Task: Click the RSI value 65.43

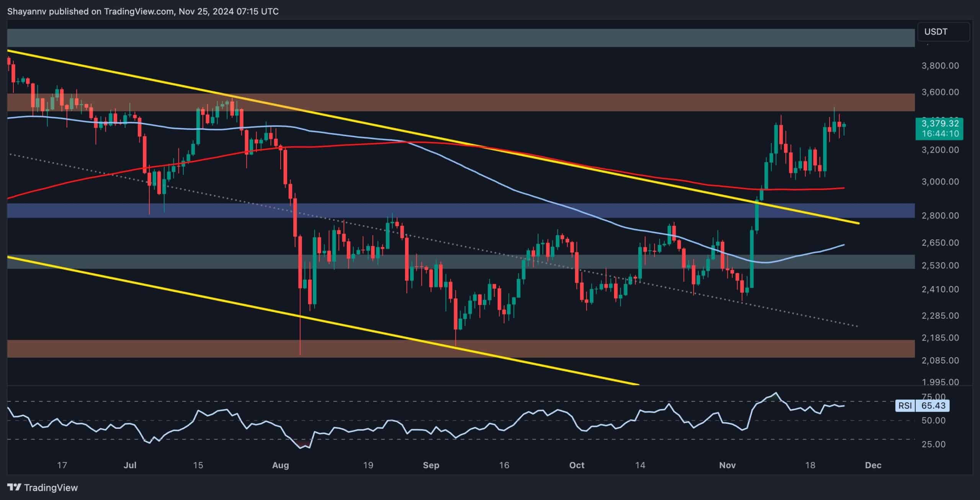Action: tap(933, 406)
